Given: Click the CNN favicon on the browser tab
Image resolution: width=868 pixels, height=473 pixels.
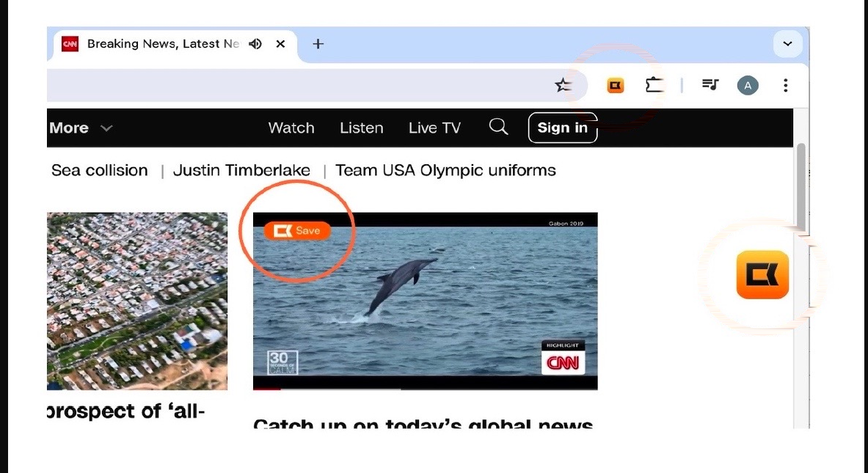Looking at the screenshot, I should pos(70,44).
